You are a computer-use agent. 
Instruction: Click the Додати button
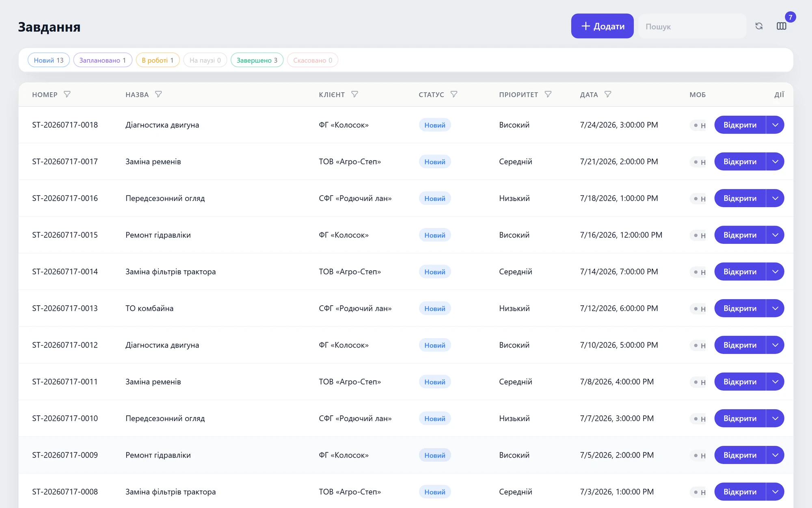tap(603, 26)
